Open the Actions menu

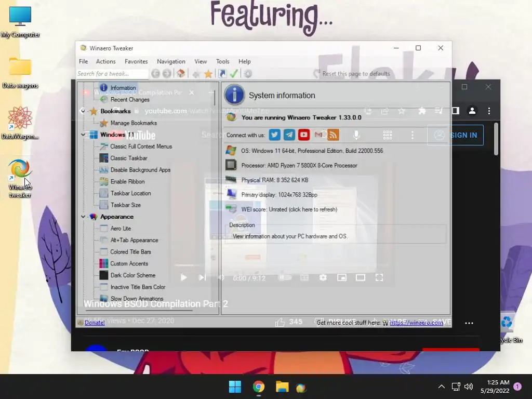tap(105, 61)
